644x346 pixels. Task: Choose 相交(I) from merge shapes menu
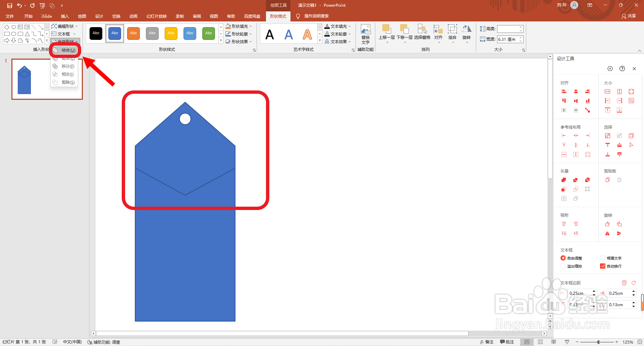[64, 74]
